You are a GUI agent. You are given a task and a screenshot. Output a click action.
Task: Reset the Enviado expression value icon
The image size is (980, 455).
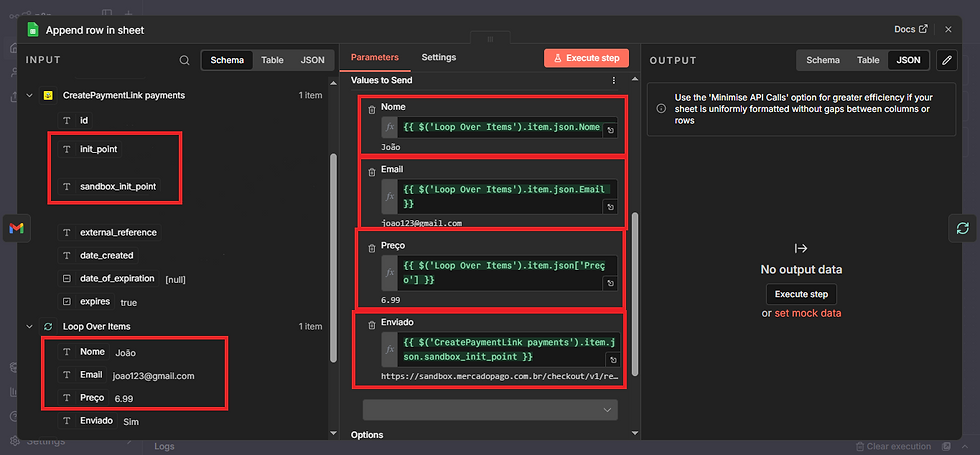[x=613, y=360]
